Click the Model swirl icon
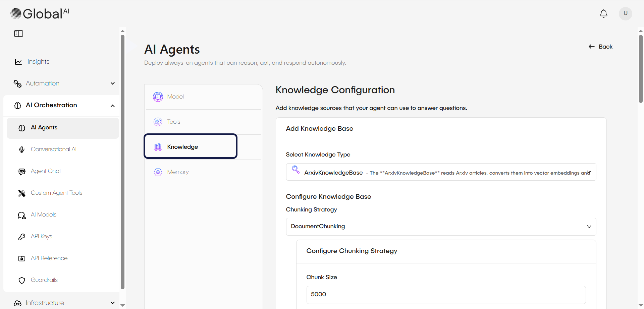This screenshot has height=309, width=644. click(158, 97)
